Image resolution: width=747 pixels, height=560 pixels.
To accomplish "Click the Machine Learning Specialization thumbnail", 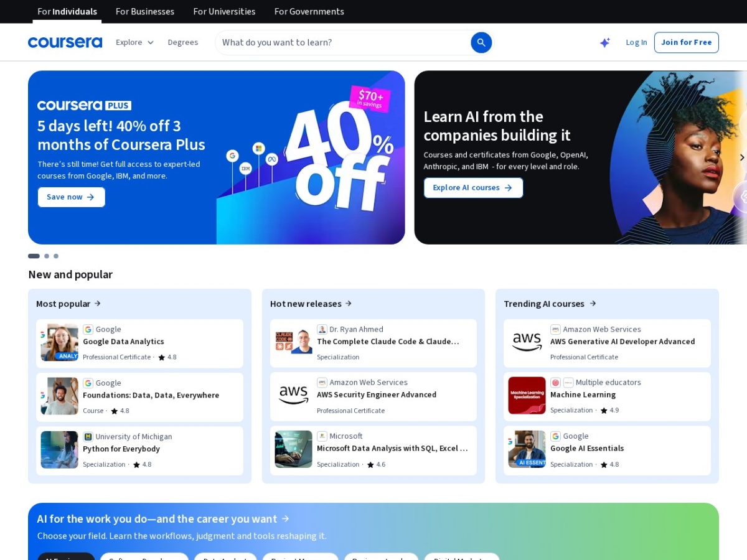I will pos(527,395).
